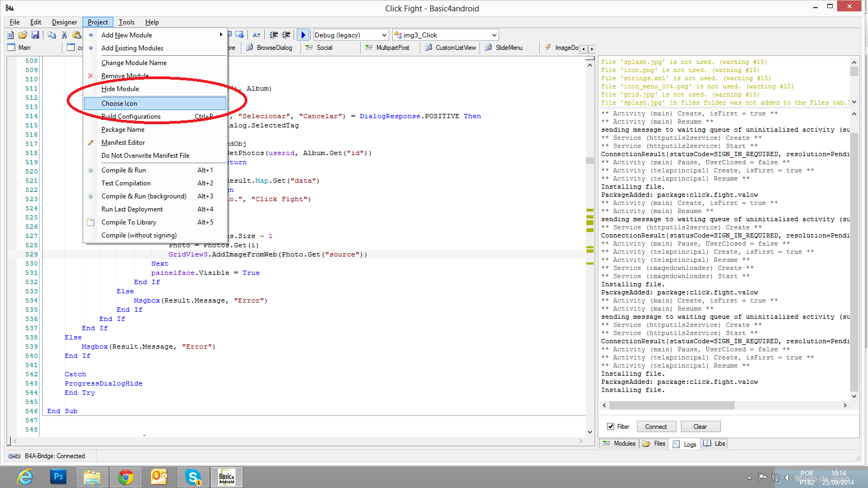This screenshot has width=868, height=488.
Task: Switch to the Libs tab
Action: [x=714, y=444]
